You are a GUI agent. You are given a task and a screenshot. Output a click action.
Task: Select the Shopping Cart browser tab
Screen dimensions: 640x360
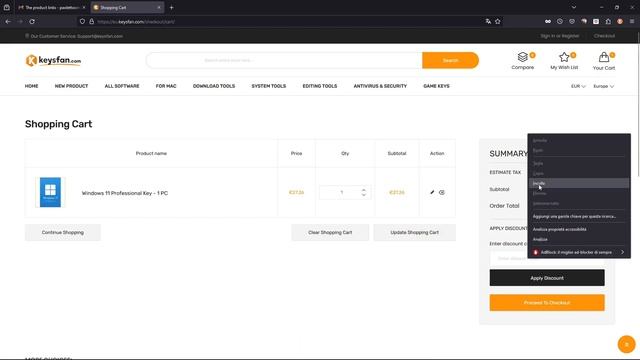click(127, 7)
